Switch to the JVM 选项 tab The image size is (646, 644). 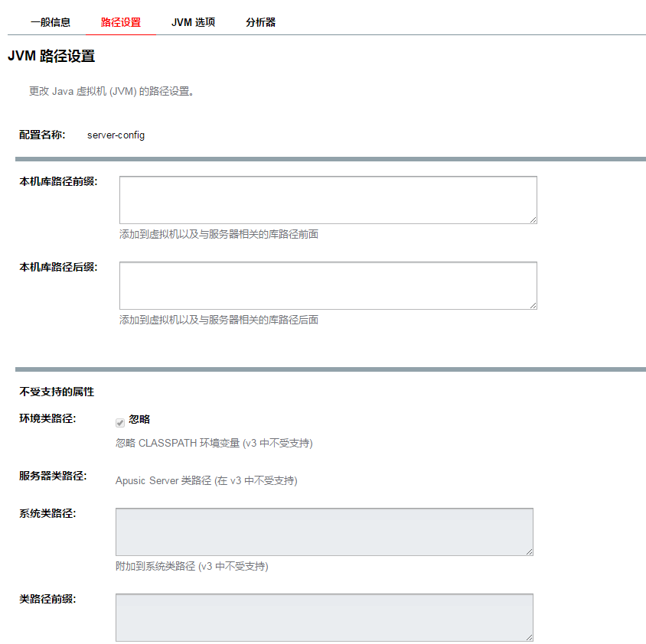coord(193,22)
